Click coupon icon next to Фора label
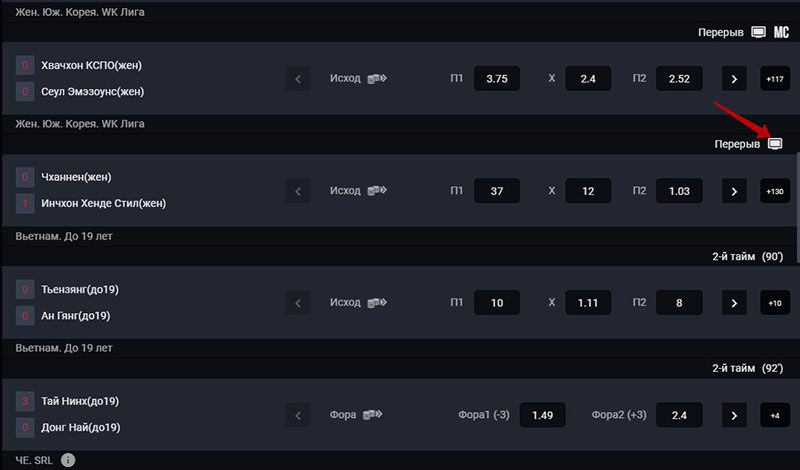 [x=372, y=414]
